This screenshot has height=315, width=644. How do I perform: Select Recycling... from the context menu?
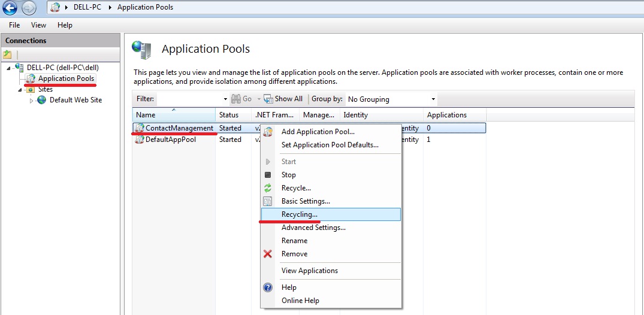(300, 214)
